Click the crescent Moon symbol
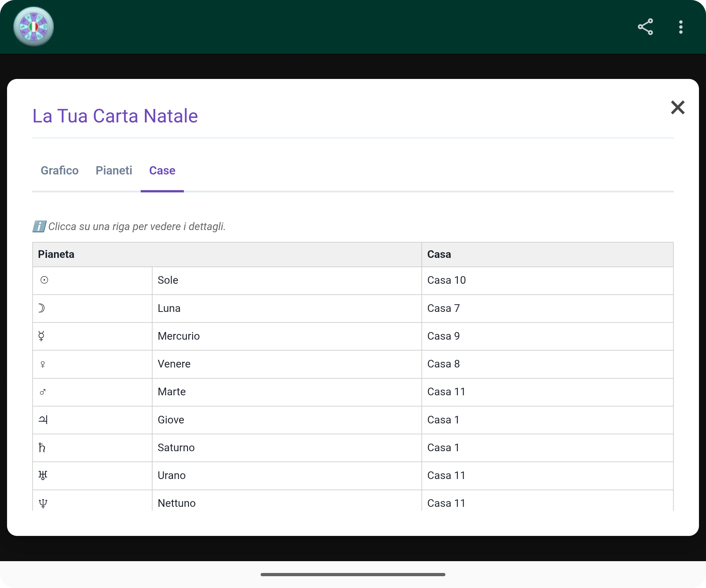 click(41, 308)
